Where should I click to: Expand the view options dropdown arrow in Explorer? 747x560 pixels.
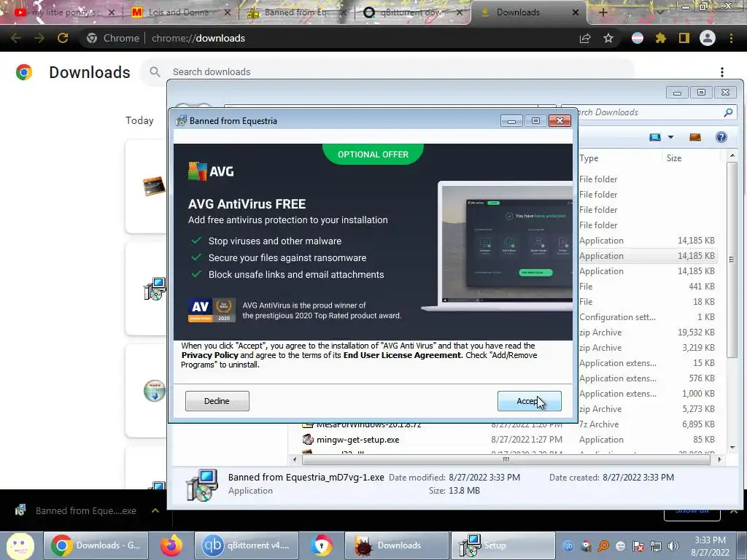(671, 137)
